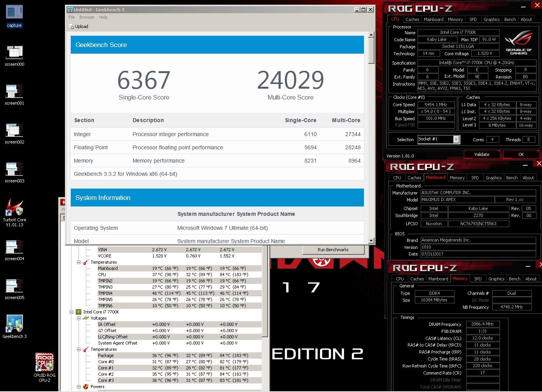Click the Single-Core Score 6367 value

144,80
